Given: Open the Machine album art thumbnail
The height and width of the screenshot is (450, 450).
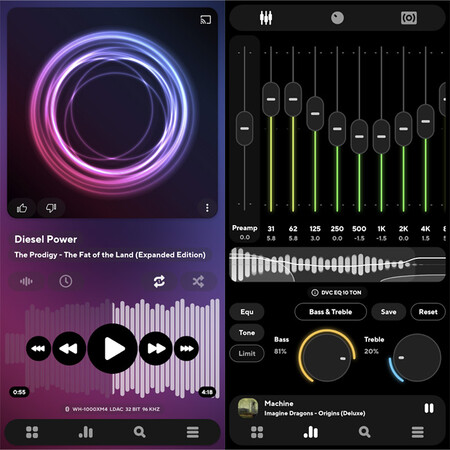Looking at the screenshot, I should point(248,408).
